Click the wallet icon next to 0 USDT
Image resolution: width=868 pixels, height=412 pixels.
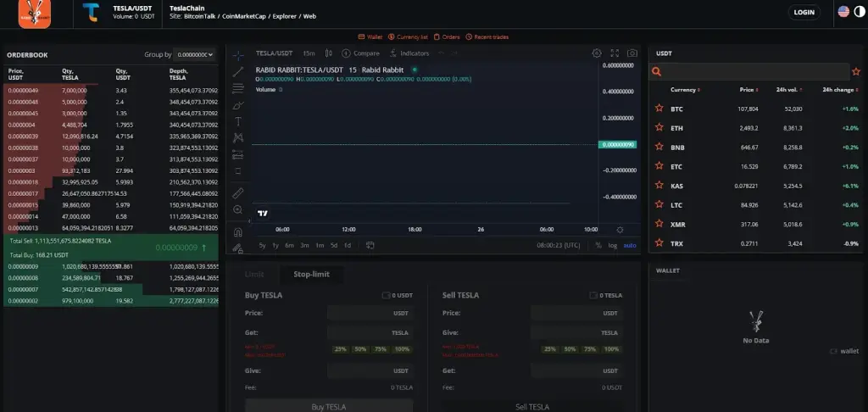coord(386,296)
